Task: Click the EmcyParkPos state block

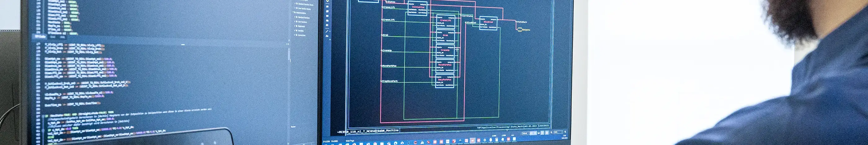Action: pos(445,81)
